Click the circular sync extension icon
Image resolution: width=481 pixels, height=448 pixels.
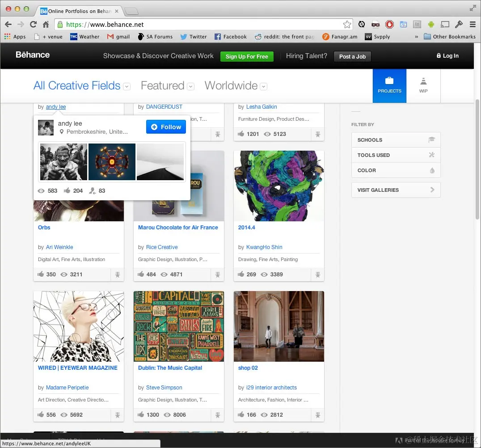[362, 24]
